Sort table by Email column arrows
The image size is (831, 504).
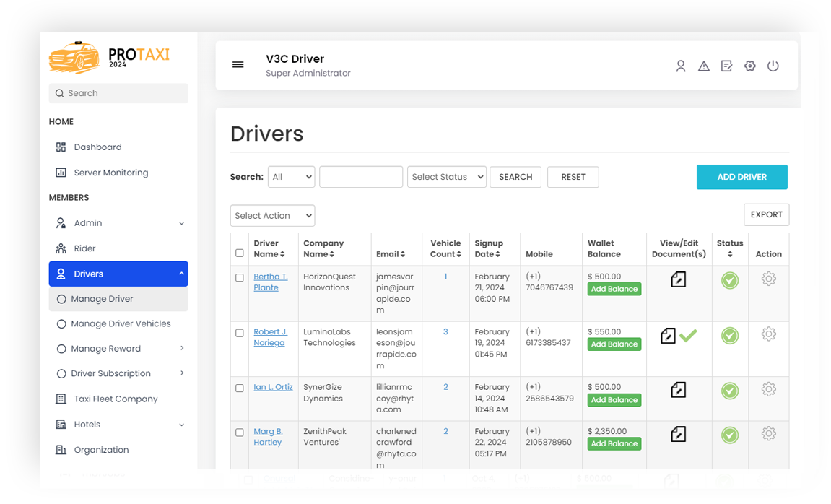[x=403, y=254]
